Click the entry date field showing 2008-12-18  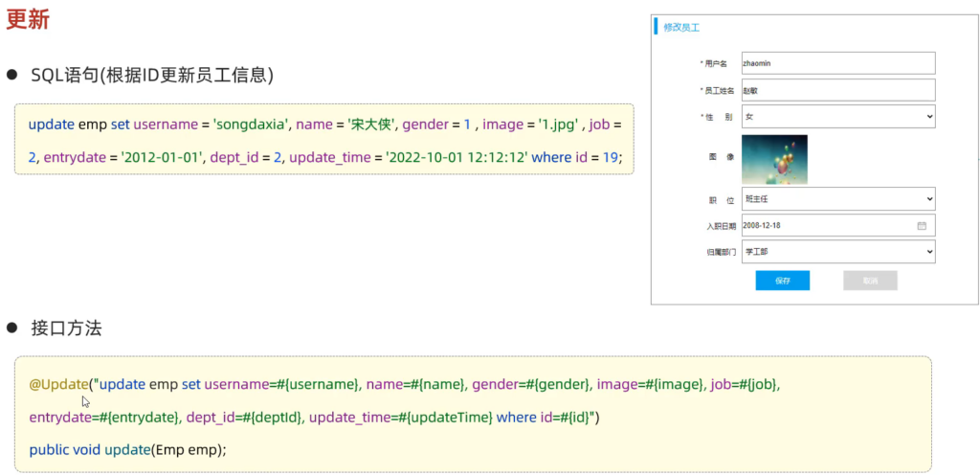(838, 226)
